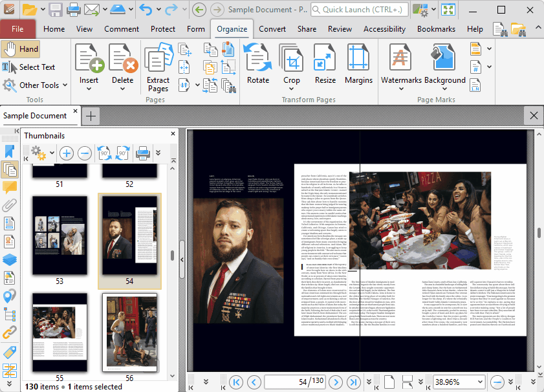
Task: Click the zoom out thumbnails minus icon
Action: click(x=85, y=153)
